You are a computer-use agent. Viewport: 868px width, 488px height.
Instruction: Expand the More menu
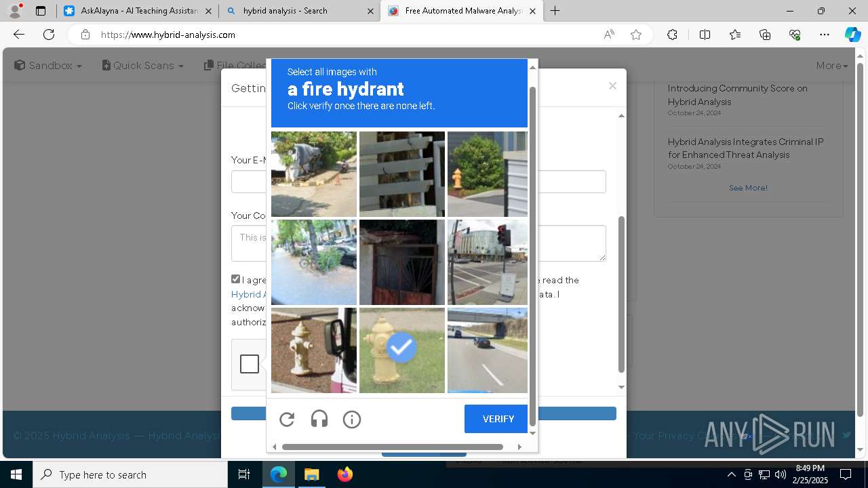click(x=832, y=65)
